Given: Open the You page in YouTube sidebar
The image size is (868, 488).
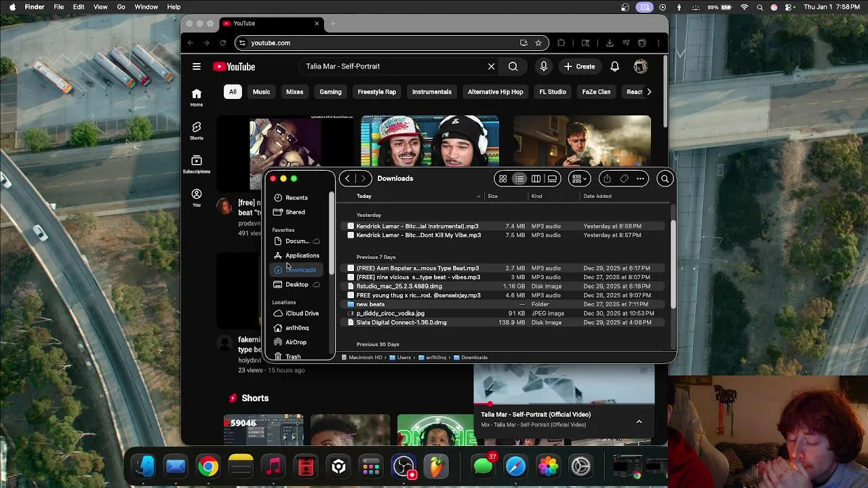Looking at the screenshot, I should click(x=196, y=197).
